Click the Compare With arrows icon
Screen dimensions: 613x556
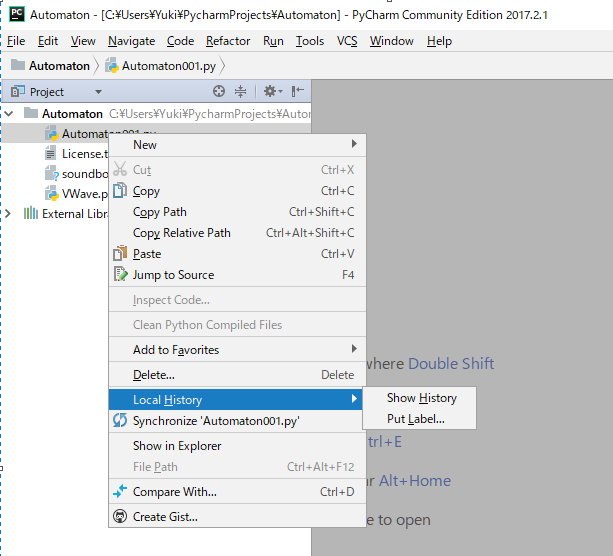[x=120, y=491]
